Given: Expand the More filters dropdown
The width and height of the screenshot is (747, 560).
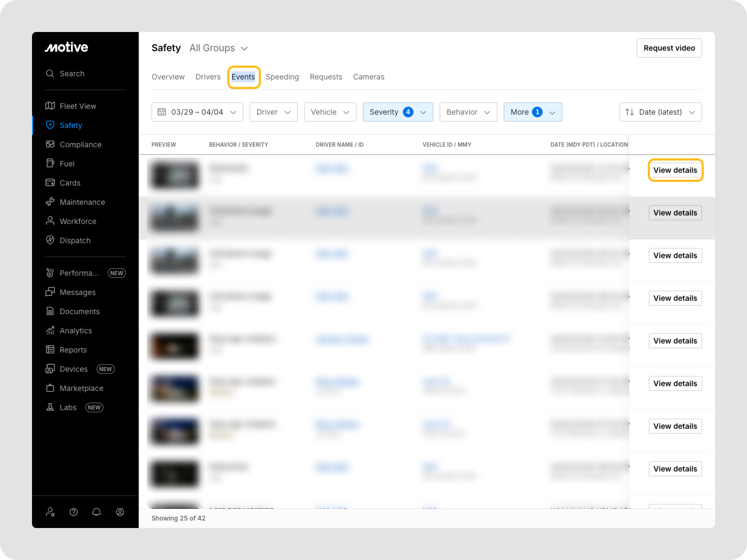Looking at the screenshot, I should click(532, 112).
